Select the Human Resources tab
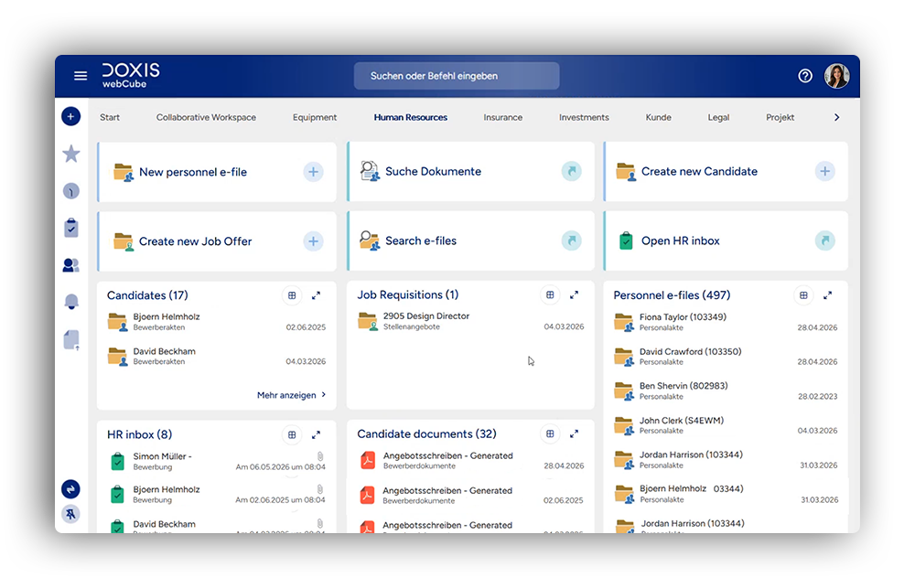Viewport: 915px width, 588px height. pos(411,117)
